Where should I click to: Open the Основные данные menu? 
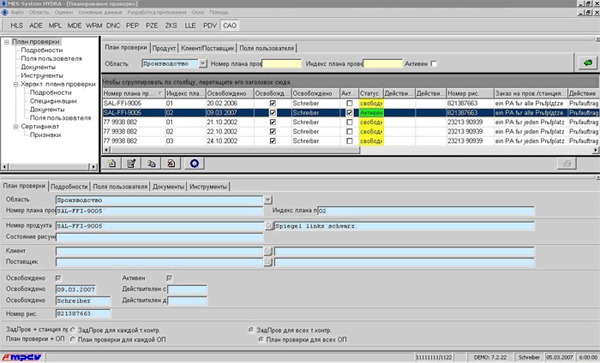(x=100, y=12)
